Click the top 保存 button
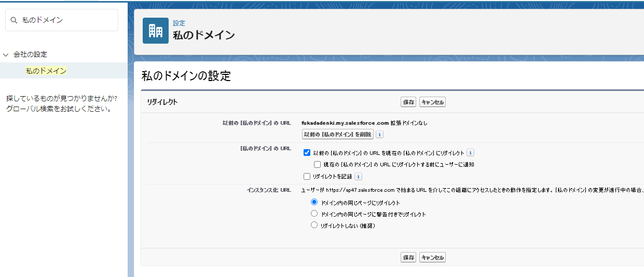Screen dimensions: 644x277 point(409,102)
